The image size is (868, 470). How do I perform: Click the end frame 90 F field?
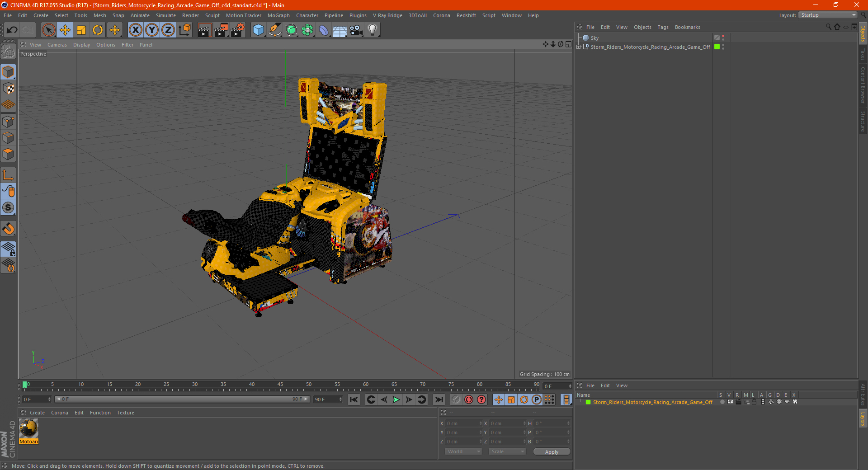pos(328,399)
